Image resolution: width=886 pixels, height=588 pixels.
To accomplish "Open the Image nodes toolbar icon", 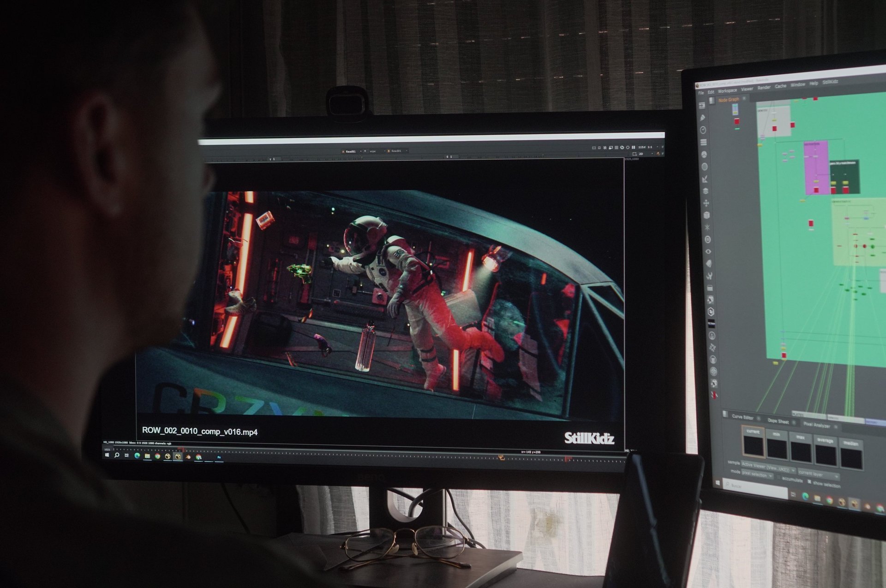I will (702, 106).
